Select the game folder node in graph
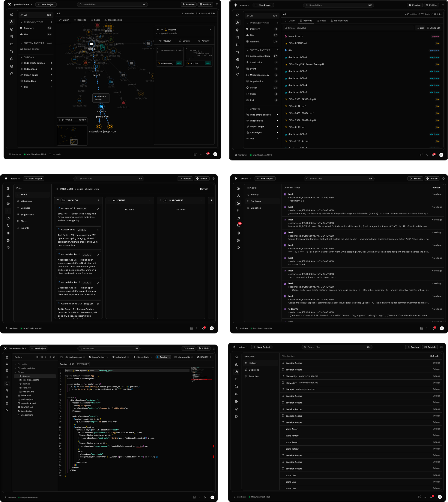 point(92,44)
